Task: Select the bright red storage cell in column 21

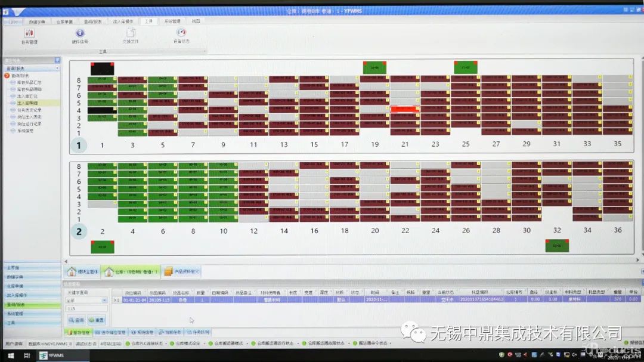Action: coord(405,110)
